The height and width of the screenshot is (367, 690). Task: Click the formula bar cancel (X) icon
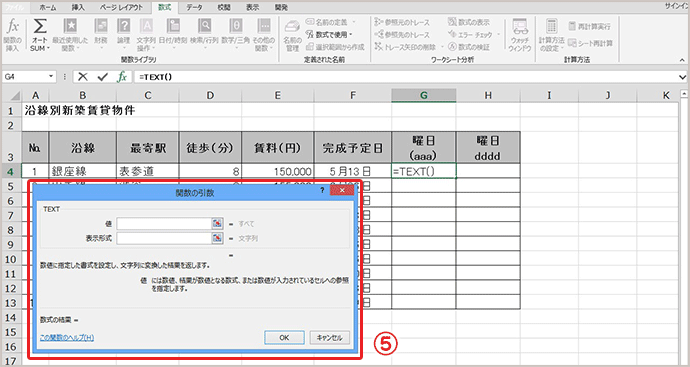[83, 77]
